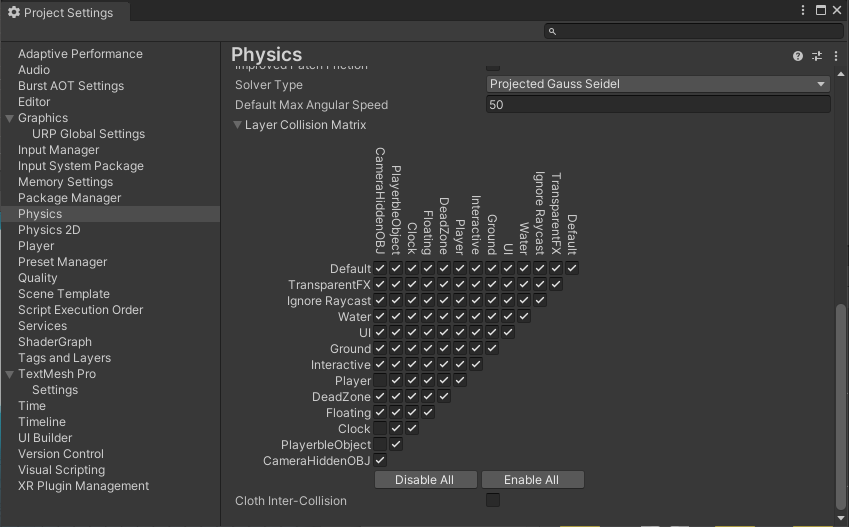Collapse the Graphics tree item arrow
Image resolution: width=849 pixels, height=527 pixels.
[x=10, y=119]
